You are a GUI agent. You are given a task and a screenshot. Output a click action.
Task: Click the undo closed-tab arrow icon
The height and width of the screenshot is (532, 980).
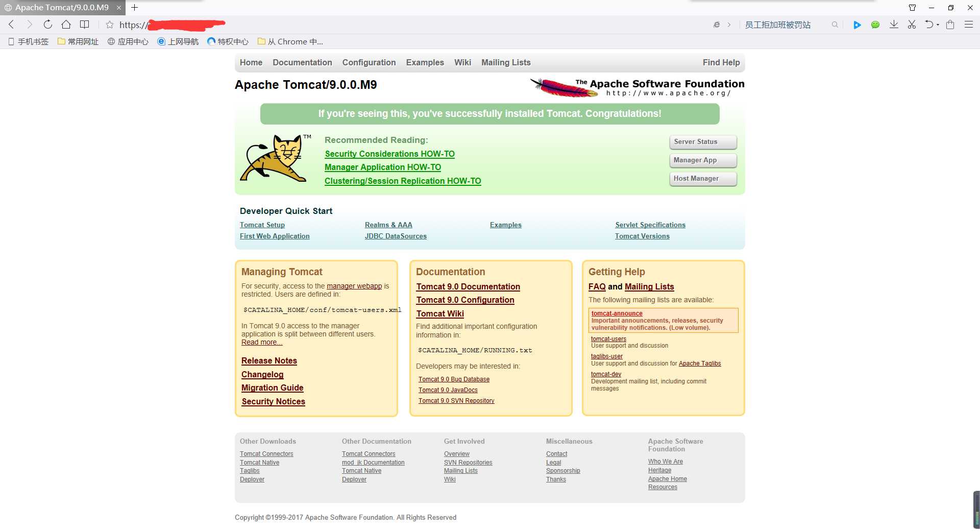pyautogui.click(x=929, y=25)
